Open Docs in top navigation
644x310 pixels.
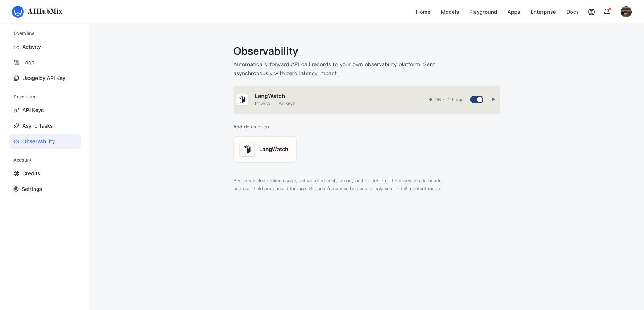pyautogui.click(x=572, y=12)
